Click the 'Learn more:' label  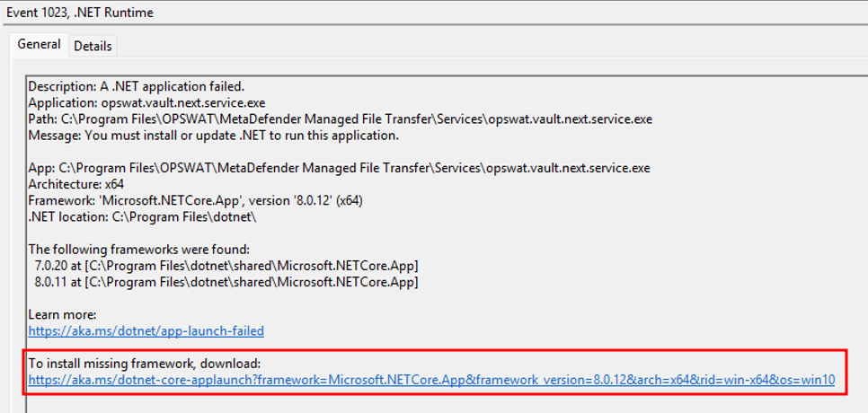63,314
